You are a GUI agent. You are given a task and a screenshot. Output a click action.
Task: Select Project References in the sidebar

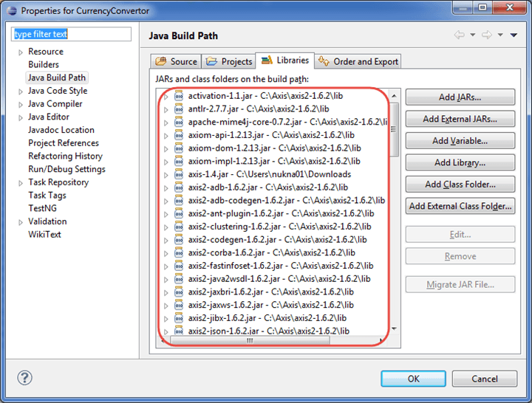click(64, 143)
